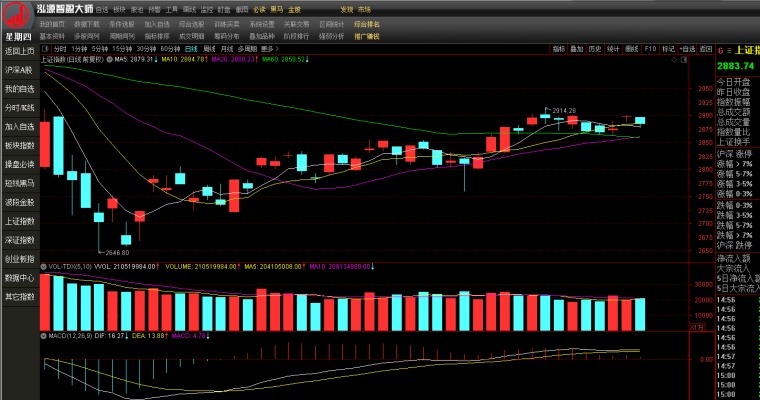Click the red bar-chart app logo
Image resolution: width=760 pixels, height=400 pixels.
click(x=16, y=15)
